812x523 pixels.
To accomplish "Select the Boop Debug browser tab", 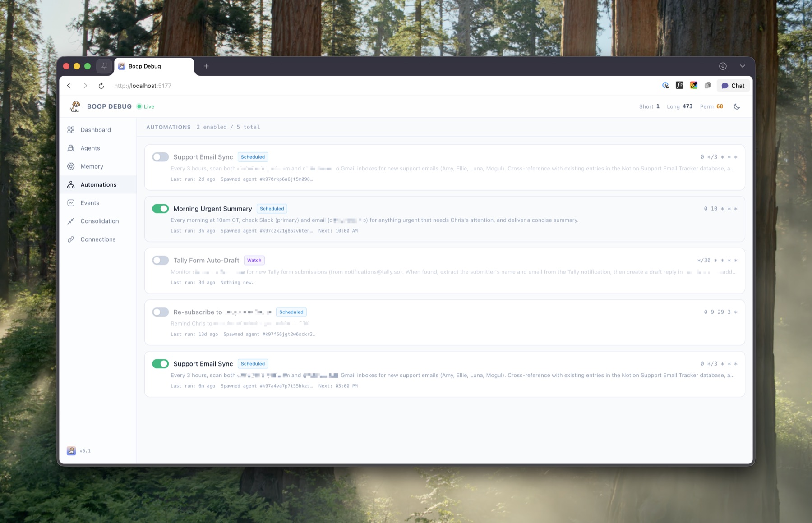I will (x=154, y=66).
